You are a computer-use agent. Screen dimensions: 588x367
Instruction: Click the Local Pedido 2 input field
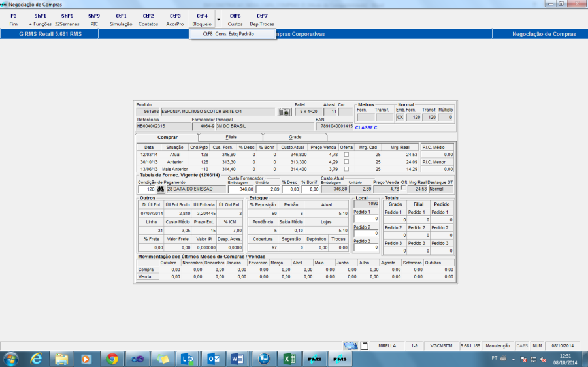[x=366, y=234]
